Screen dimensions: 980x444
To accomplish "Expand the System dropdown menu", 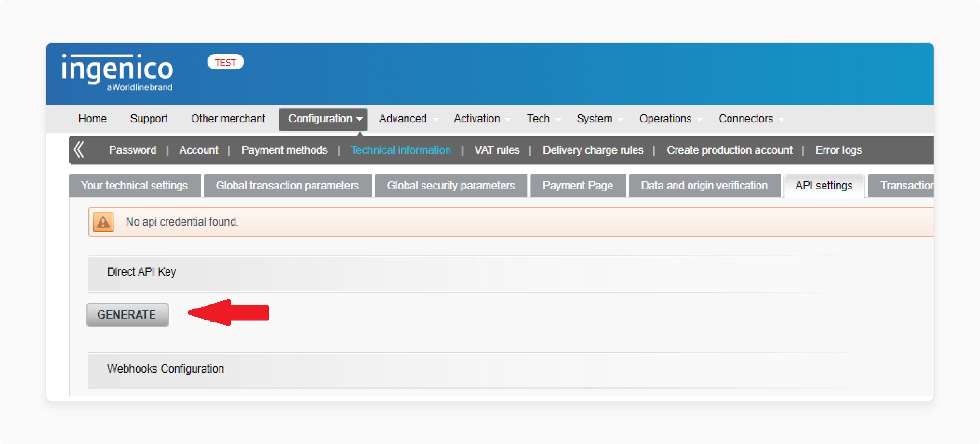I will click(x=600, y=119).
